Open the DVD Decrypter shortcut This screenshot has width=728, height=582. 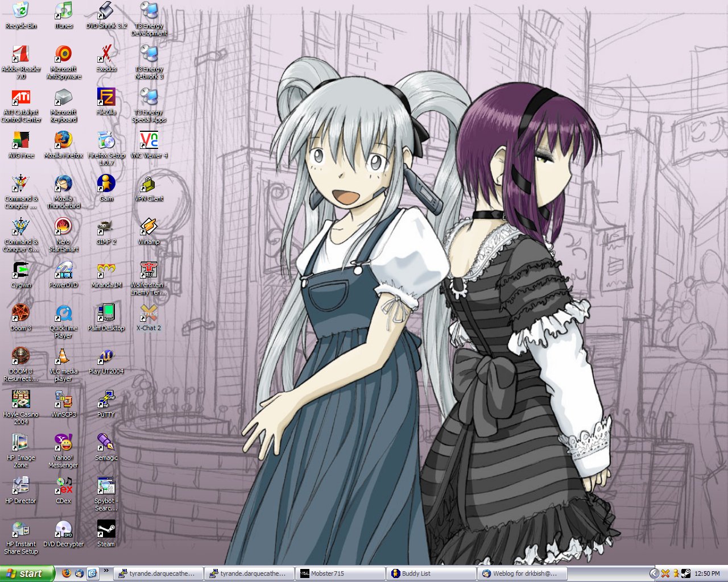[x=64, y=534]
